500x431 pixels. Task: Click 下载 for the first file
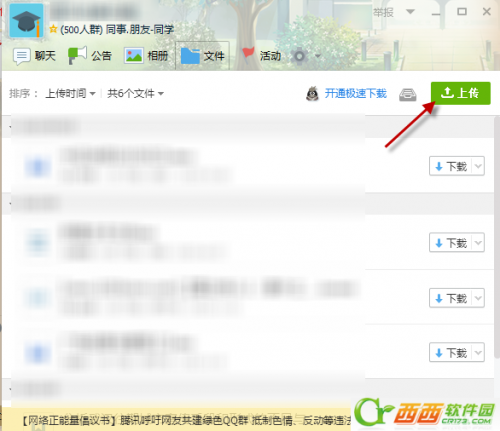[x=451, y=166]
